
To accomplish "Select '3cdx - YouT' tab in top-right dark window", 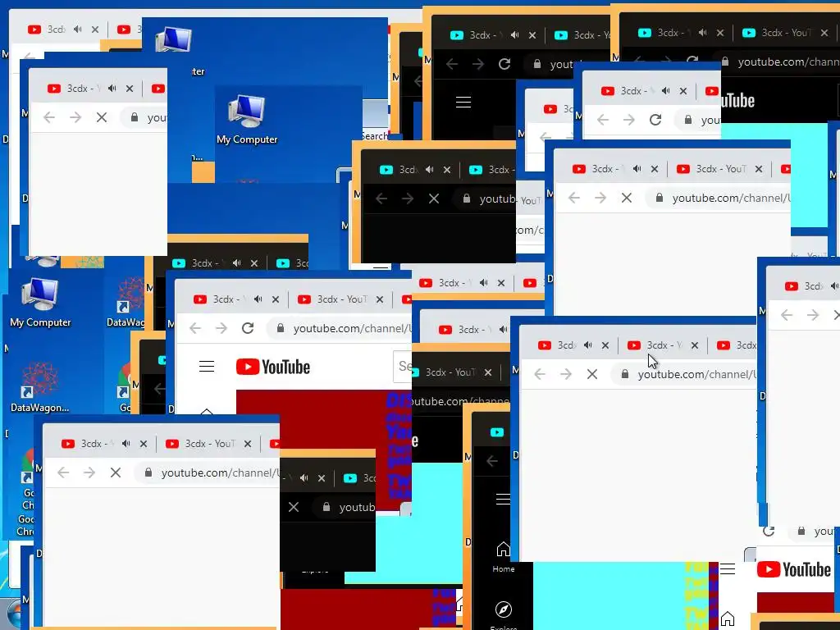I will [x=787, y=33].
